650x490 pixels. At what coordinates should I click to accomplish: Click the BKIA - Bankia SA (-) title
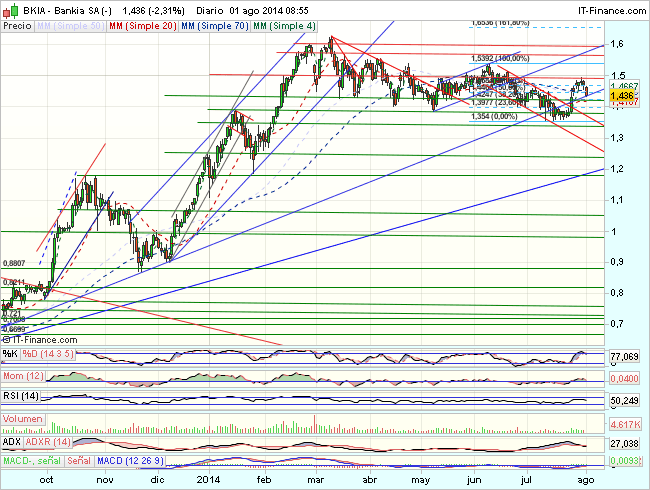[x=67, y=11]
